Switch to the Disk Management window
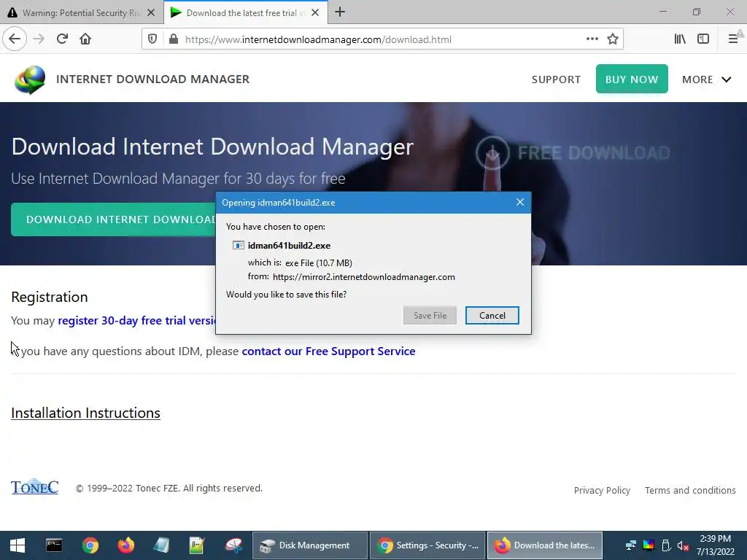Viewport: 747px width, 560px height. (309, 545)
